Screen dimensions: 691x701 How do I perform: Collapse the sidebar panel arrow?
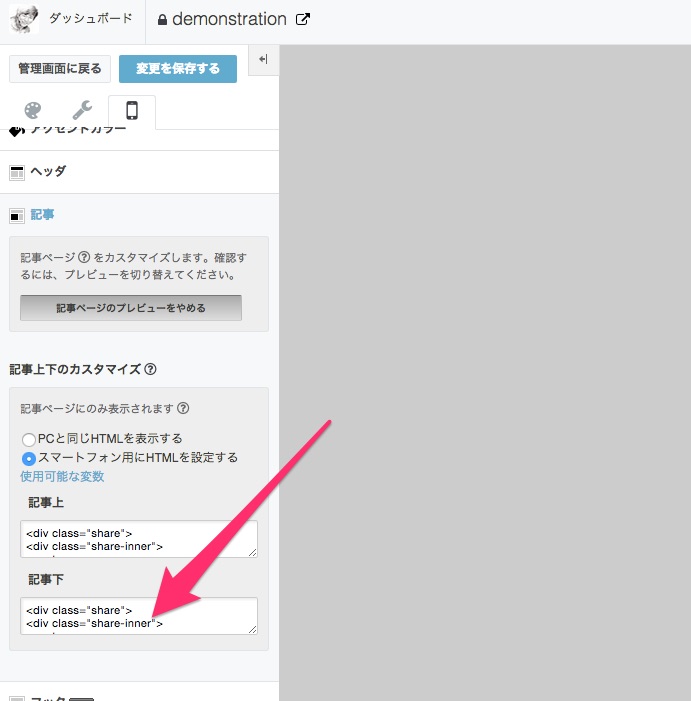263,59
